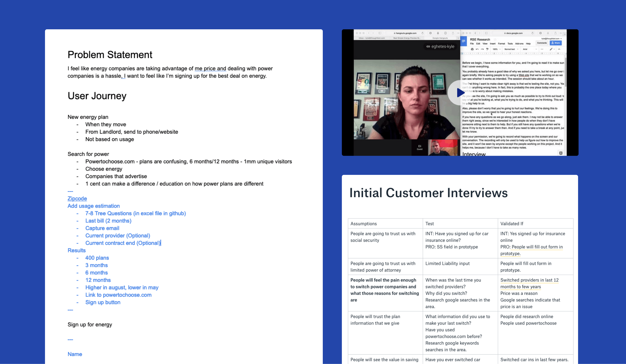The image size is (626, 364).
Task: Click share icon in the docs.google.com browser
Action: coord(555,33)
